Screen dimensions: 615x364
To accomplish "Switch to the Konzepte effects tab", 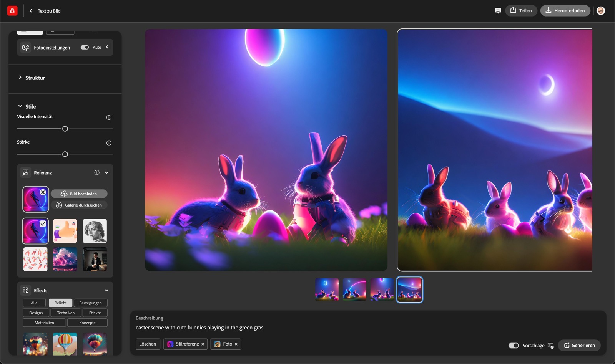I will tap(87, 323).
